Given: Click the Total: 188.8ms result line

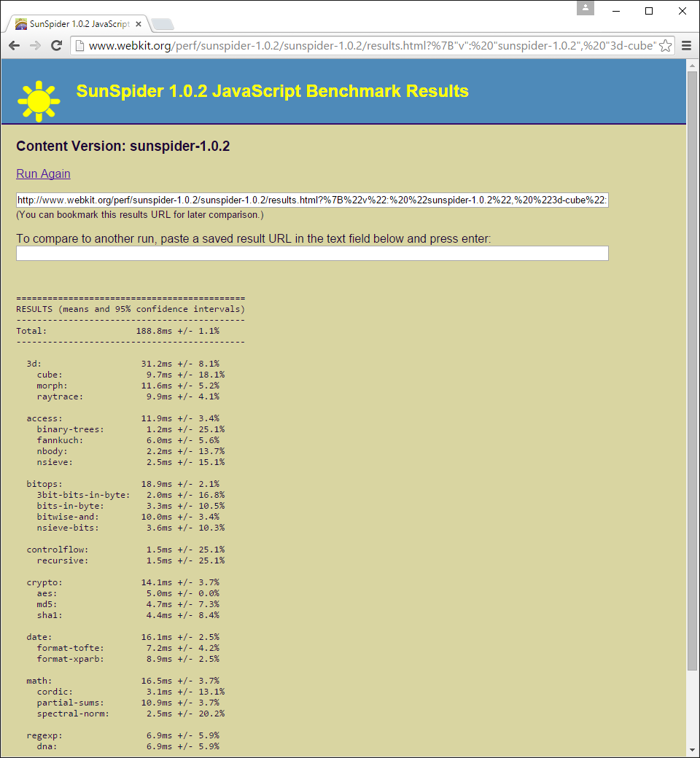Looking at the screenshot, I should tap(117, 331).
